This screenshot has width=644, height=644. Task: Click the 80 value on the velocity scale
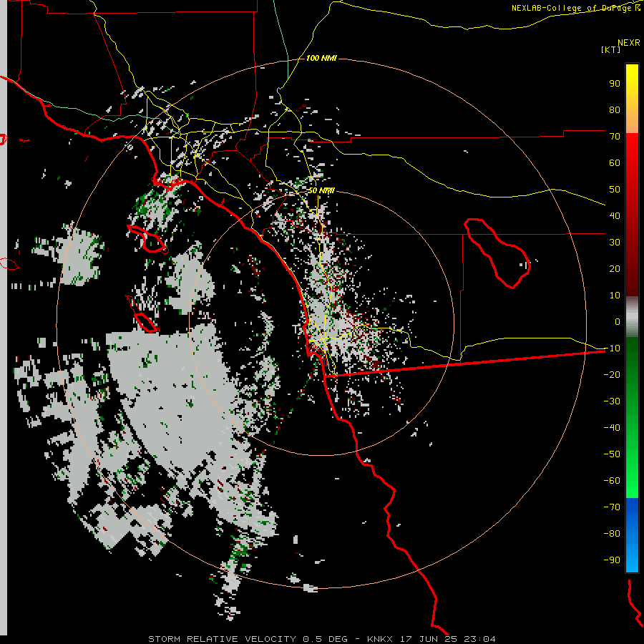[615, 109]
